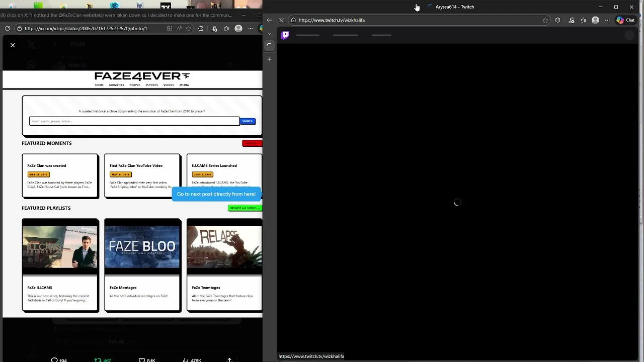Viewport: 644px width, 362px height.
Task: Open the three-dot menu in X window
Action: [x=251, y=29]
